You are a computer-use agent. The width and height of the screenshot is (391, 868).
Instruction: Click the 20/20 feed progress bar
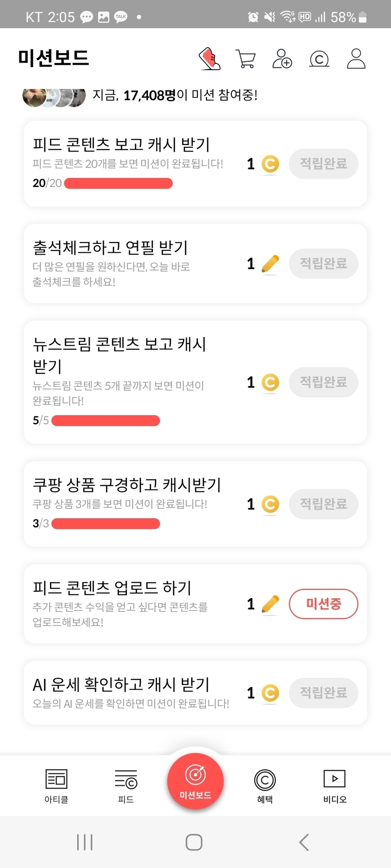tap(118, 183)
